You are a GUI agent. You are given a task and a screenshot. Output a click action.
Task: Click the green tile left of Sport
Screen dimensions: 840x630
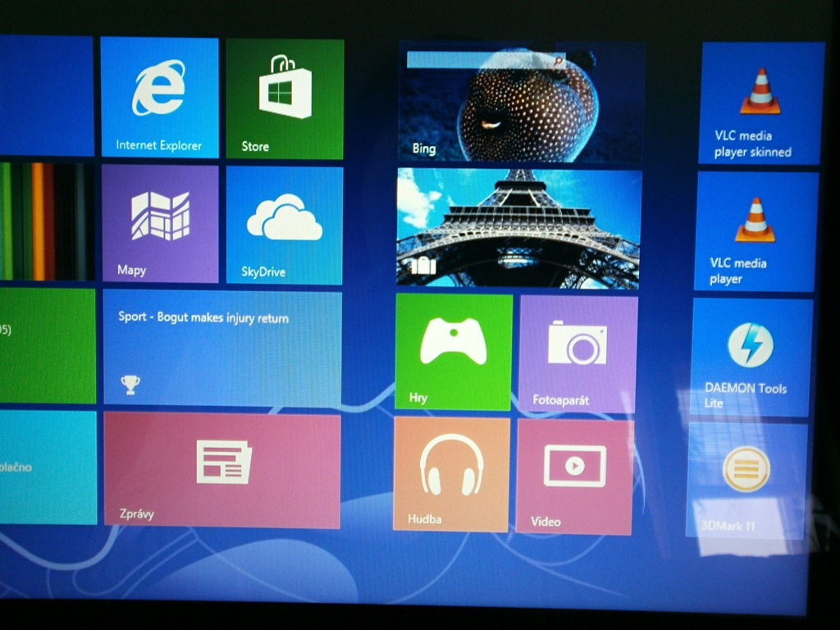point(47,345)
